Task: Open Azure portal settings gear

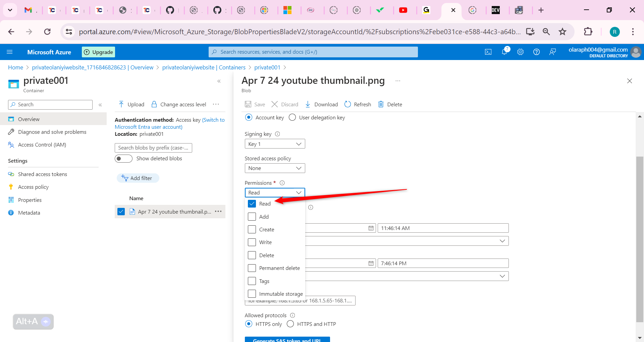Action: 520,52
